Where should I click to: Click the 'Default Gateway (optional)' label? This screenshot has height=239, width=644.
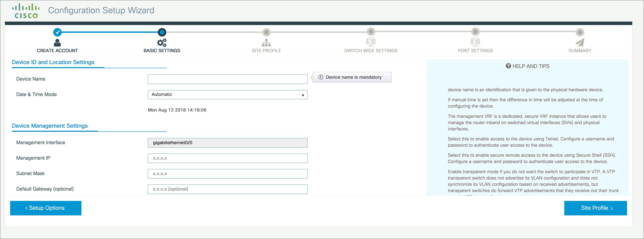point(45,189)
